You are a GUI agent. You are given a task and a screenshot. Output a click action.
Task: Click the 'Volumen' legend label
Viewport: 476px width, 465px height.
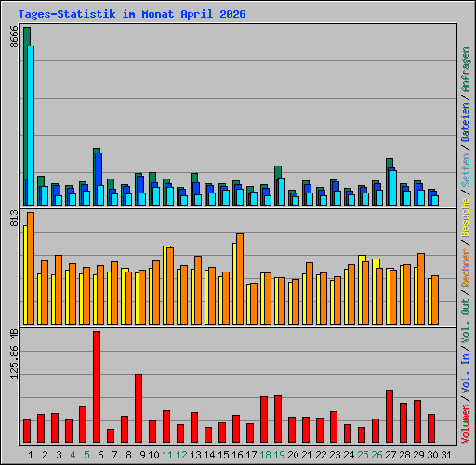click(x=466, y=423)
